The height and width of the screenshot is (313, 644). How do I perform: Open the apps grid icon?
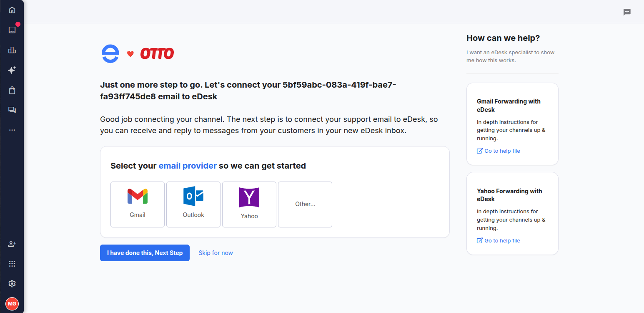coord(12,264)
